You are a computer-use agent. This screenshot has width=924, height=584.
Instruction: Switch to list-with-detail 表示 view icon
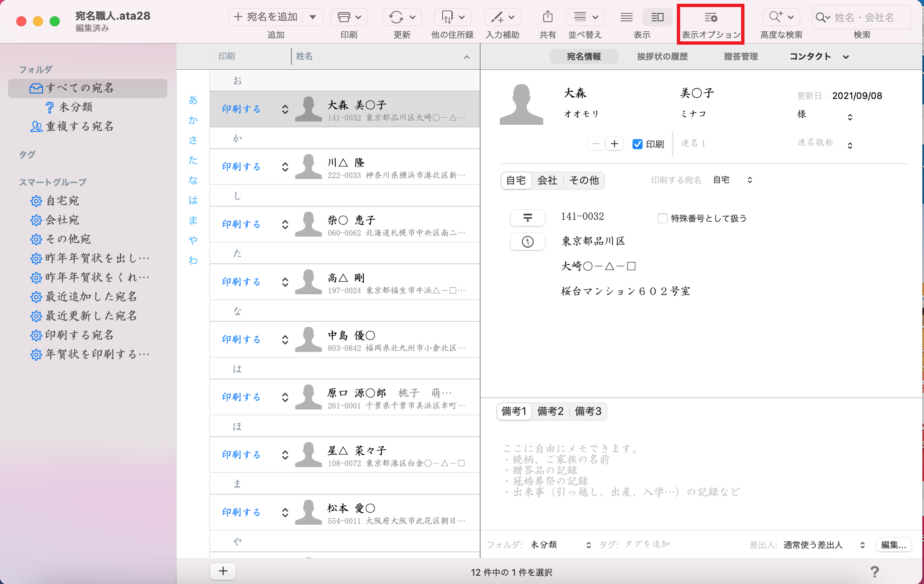click(657, 17)
